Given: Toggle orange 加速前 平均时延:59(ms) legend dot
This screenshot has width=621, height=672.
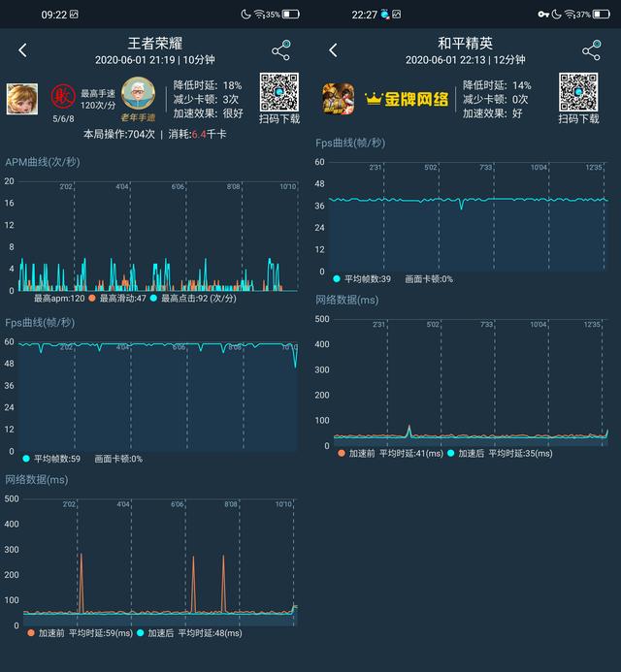Looking at the screenshot, I should pyautogui.click(x=31, y=633).
